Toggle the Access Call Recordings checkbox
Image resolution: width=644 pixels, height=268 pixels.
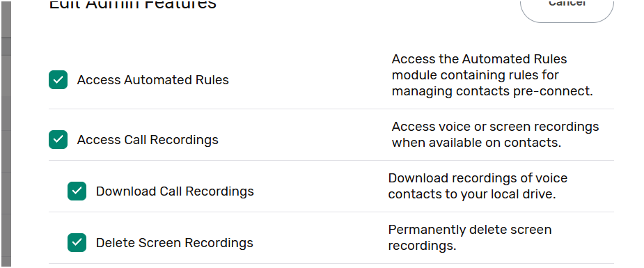(58, 139)
